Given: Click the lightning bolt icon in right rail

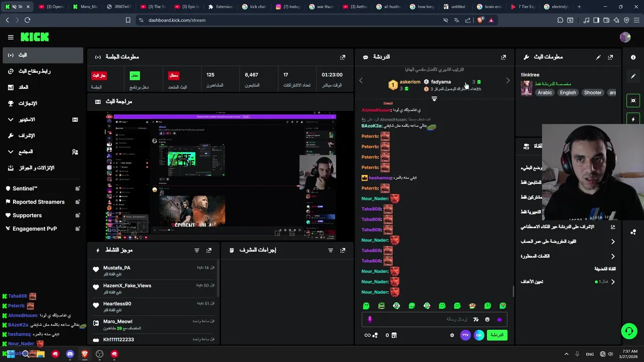Looking at the screenshot, I should pyautogui.click(x=633, y=120).
